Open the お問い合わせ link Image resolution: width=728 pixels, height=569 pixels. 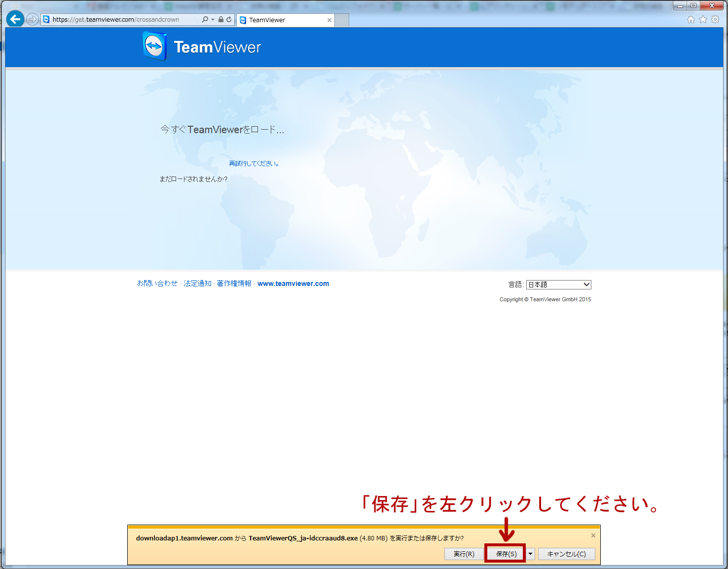tap(157, 284)
